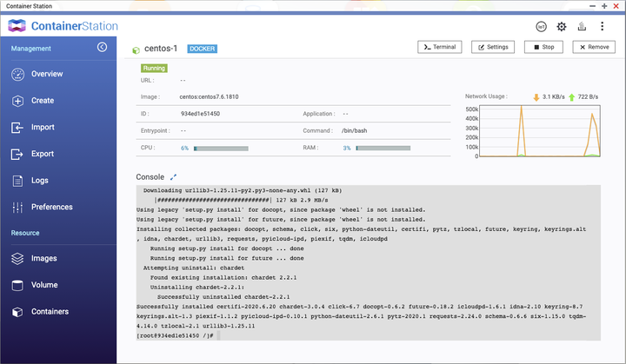The width and height of the screenshot is (626, 364).
Task: Remove the centos-1 container
Action: pyautogui.click(x=594, y=47)
